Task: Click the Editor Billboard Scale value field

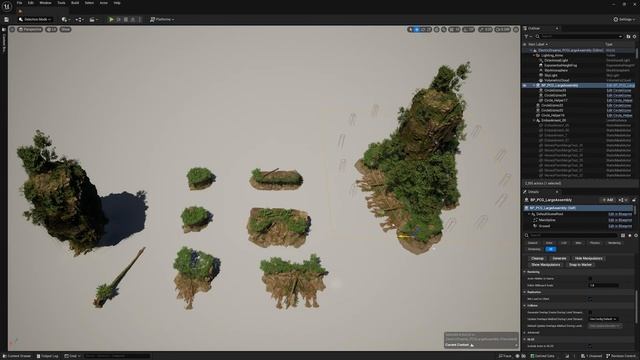Action: (x=603, y=285)
